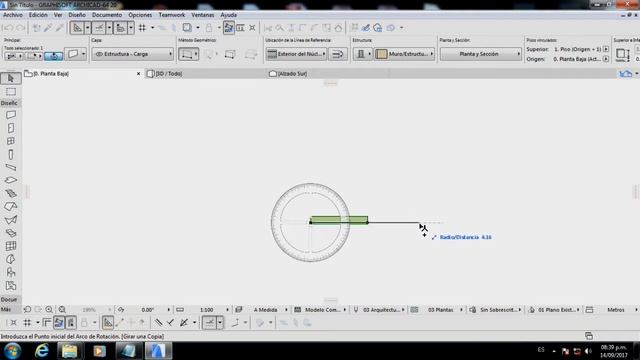Click the Redo icon in the toolbar
The height and width of the screenshot is (360, 640).
[x=20, y=28]
